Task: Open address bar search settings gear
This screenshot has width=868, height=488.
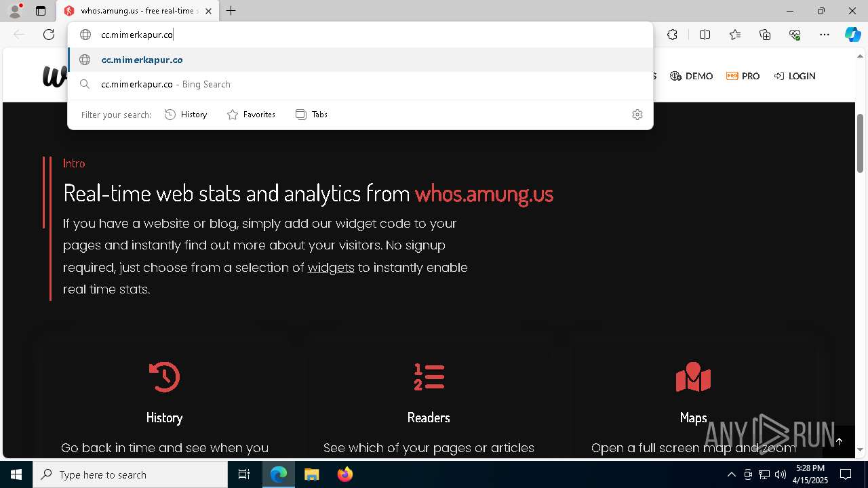Action: pos(637,115)
